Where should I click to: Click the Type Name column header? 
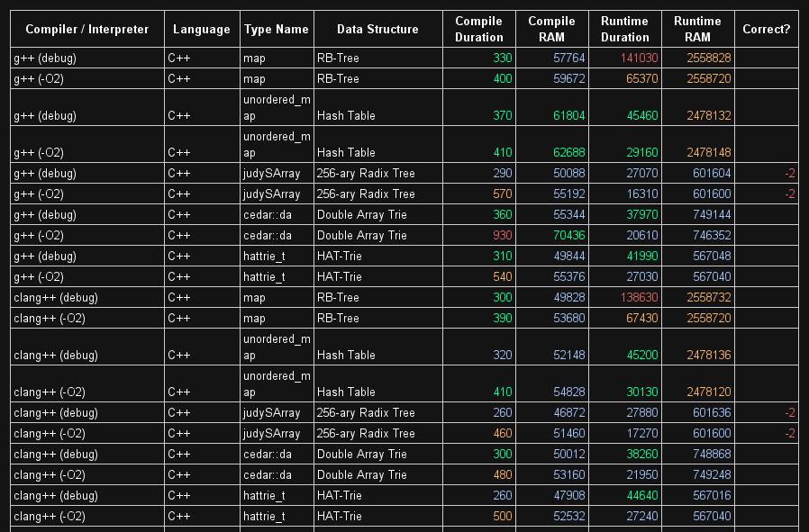pos(277,30)
